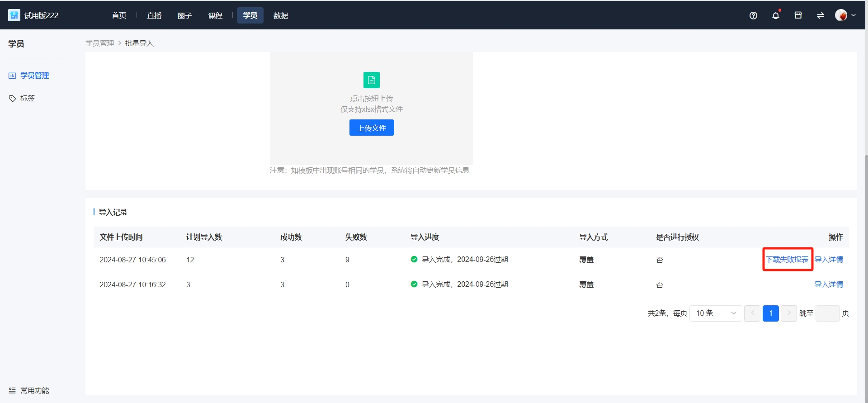This screenshot has height=403, width=868.
Task: Click timestamp 2024-08-27 10:45:06
Action: [x=132, y=260]
